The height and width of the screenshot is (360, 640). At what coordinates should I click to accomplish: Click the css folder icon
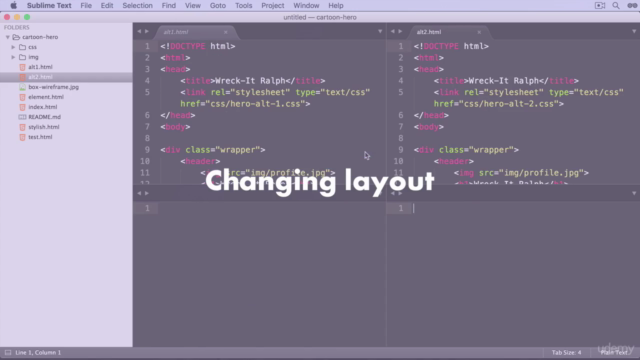click(x=22, y=47)
